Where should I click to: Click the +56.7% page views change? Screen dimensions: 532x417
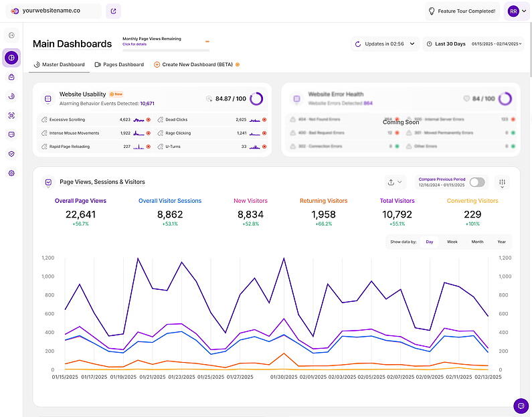tap(80, 224)
